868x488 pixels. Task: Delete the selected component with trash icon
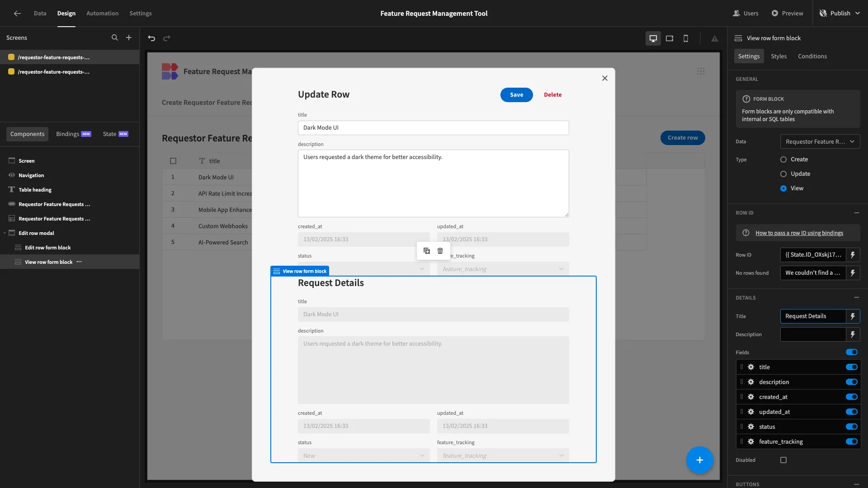click(440, 251)
